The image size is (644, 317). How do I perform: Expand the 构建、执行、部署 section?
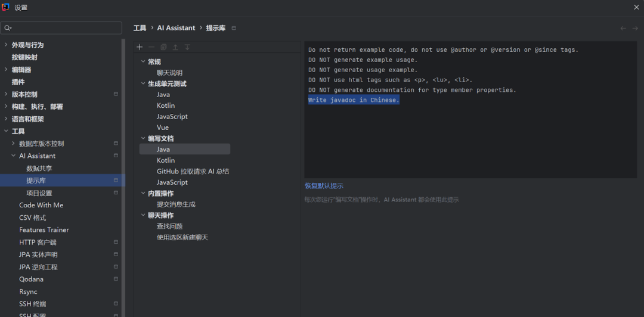point(6,106)
